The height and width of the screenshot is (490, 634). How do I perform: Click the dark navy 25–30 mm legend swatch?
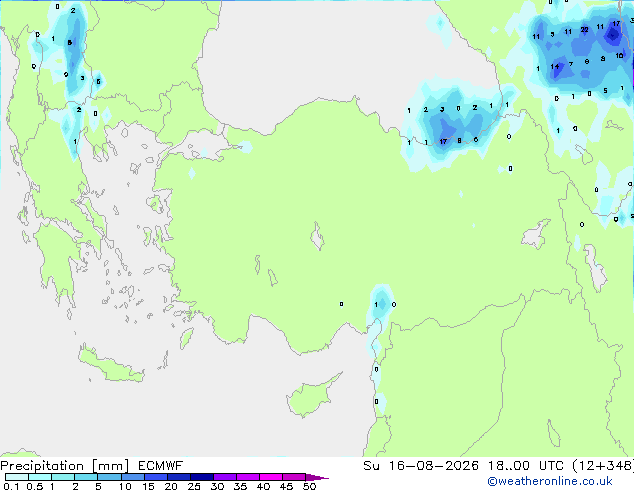(202, 477)
